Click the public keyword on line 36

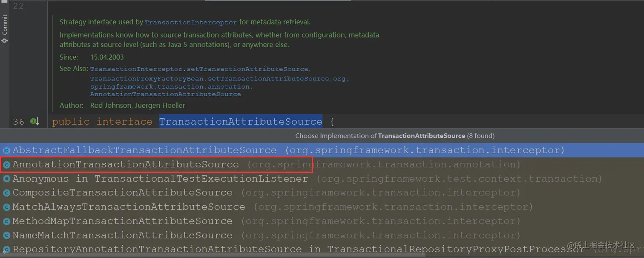click(x=71, y=122)
